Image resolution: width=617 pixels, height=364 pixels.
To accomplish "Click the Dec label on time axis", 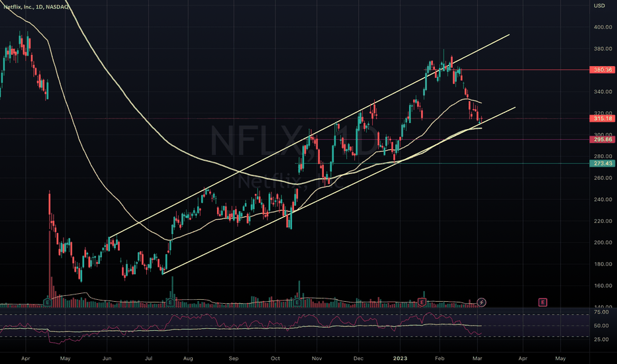I will (x=358, y=358).
